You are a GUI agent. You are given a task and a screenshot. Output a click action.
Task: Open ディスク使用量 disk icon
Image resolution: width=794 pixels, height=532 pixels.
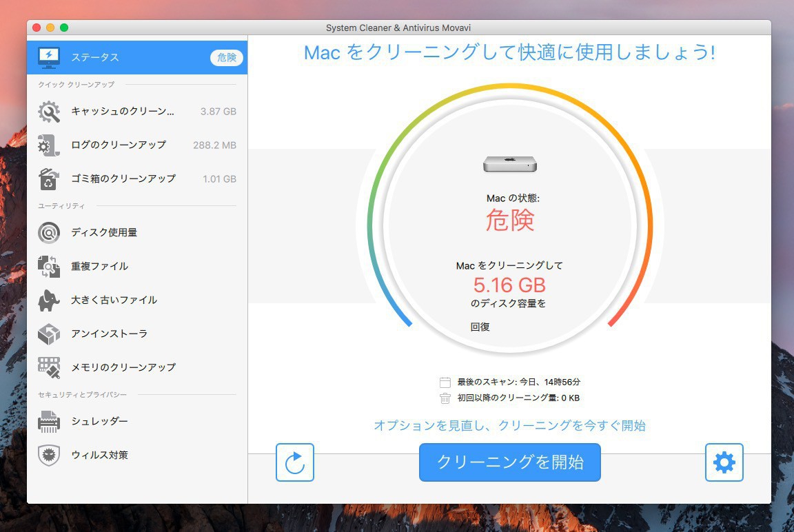tap(49, 232)
